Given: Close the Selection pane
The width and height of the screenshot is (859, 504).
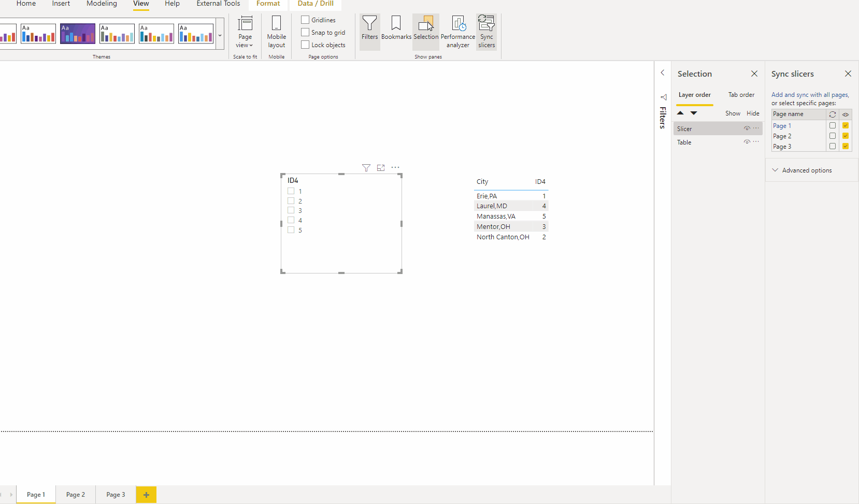Looking at the screenshot, I should click(x=754, y=74).
